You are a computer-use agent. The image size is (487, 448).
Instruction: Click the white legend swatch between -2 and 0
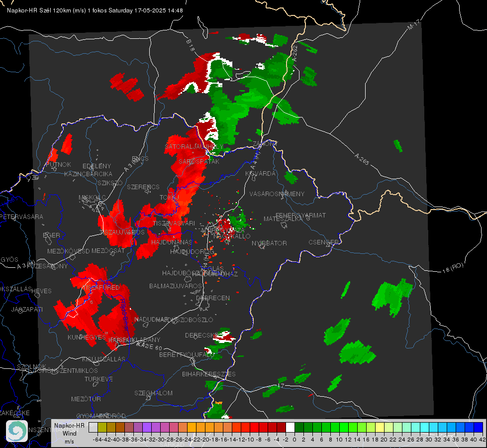click(290, 428)
